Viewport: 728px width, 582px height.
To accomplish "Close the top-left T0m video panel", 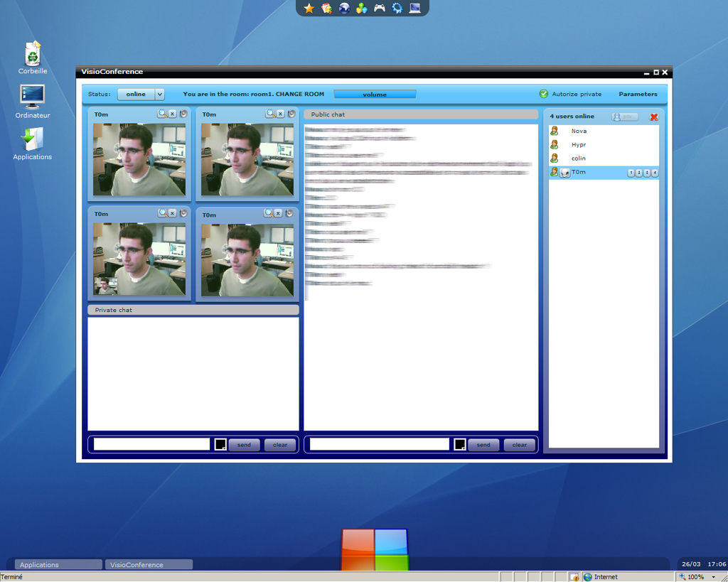I will [x=172, y=114].
